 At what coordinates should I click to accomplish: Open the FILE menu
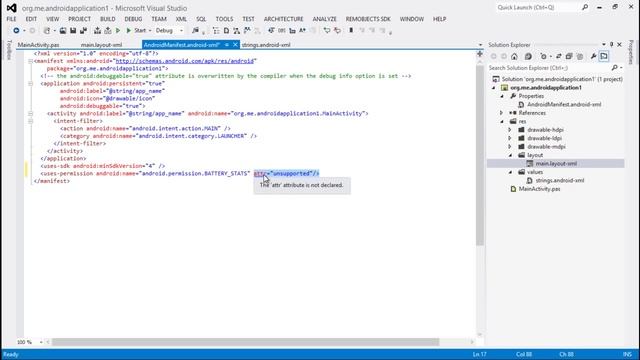(x=11, y=19)
